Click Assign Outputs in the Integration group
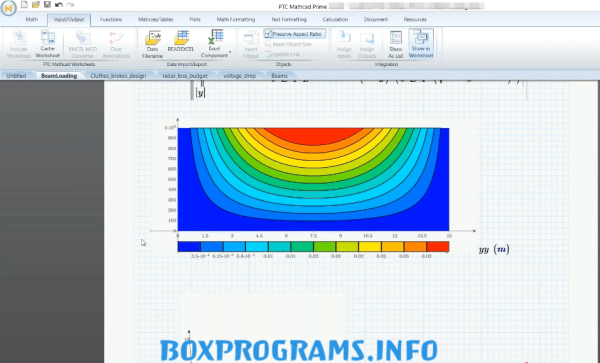Screen dimensions: 600x363 [x=367, y=45]
